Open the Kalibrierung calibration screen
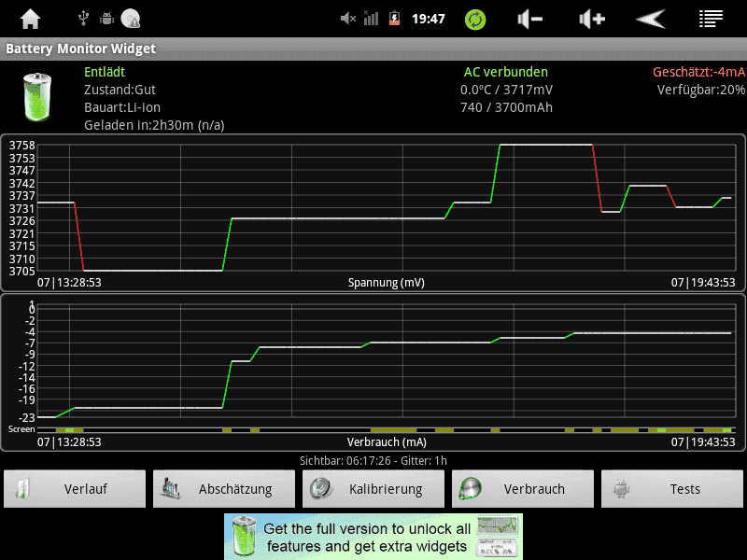The image size is (747, 560). 373,488
